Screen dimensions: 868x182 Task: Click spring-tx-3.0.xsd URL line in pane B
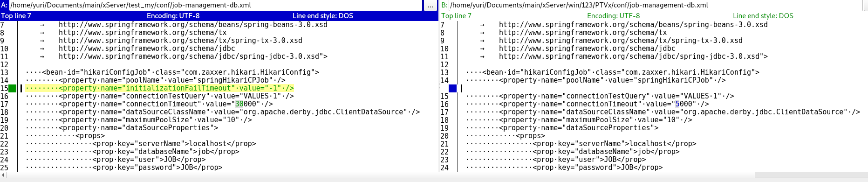tap(621, 41)
